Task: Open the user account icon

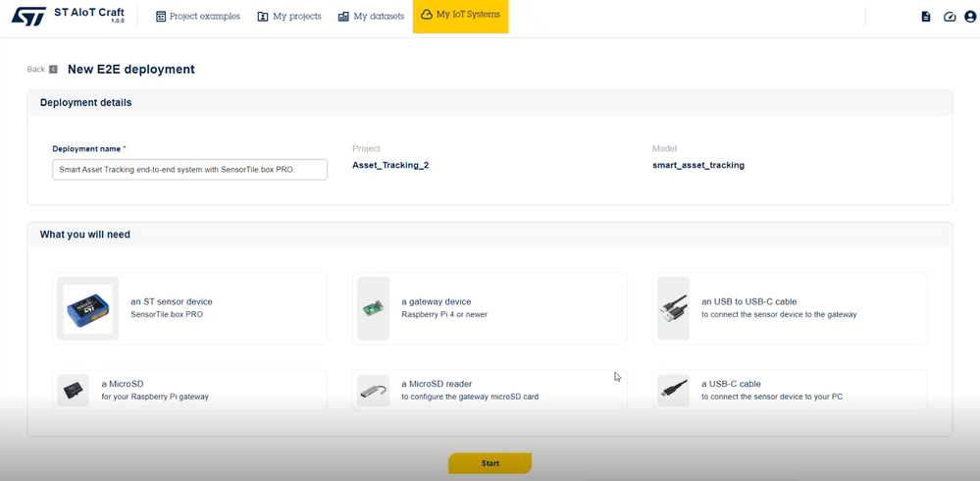Action: tap(970, 17)
